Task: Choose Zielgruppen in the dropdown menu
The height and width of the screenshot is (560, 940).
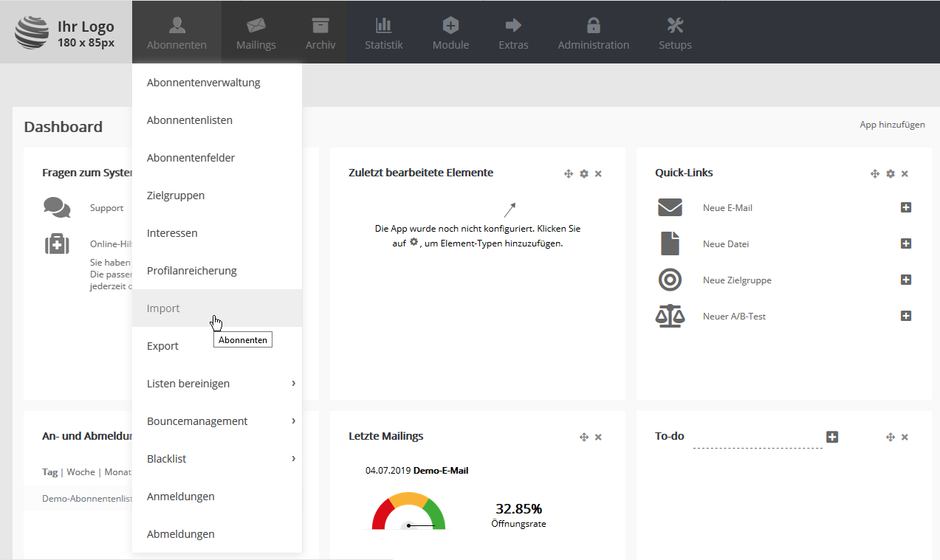Action: click(176, 196)
